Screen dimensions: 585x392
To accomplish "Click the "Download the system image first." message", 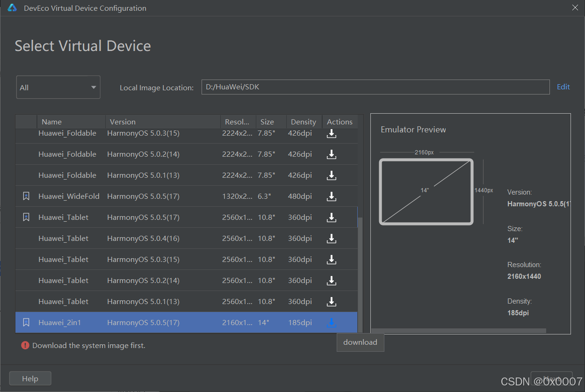I will 89,345.
